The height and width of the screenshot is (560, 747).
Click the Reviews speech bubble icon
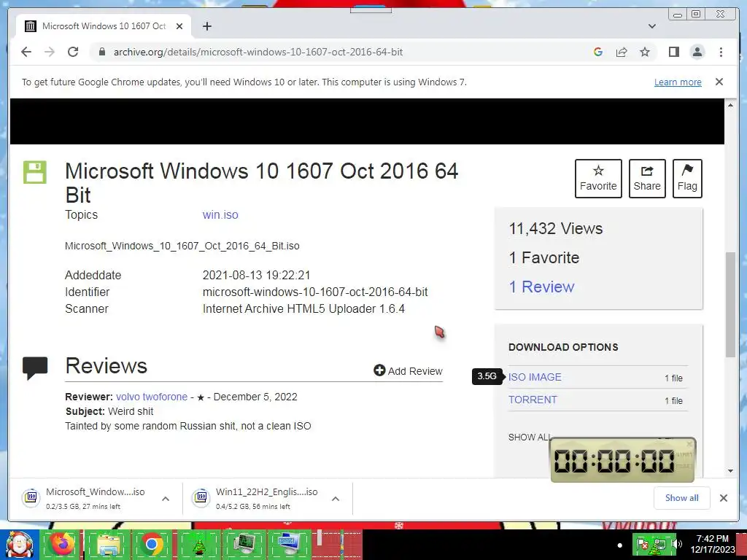pos(35,368)
